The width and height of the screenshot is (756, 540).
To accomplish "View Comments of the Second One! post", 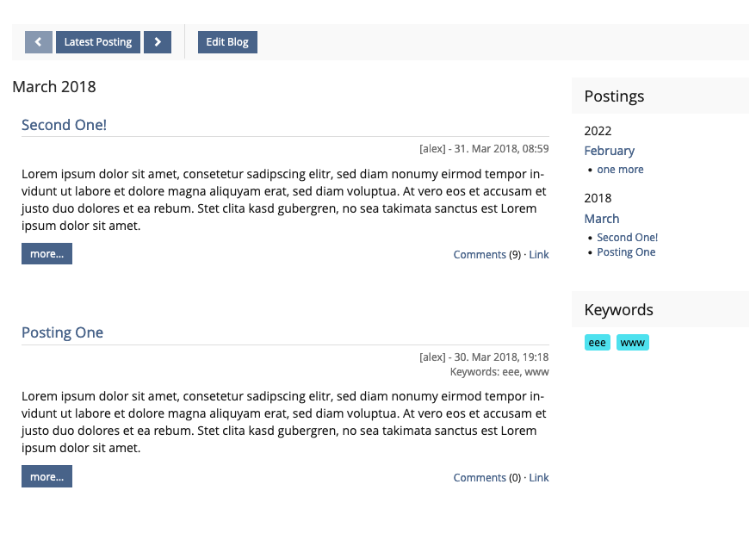I will tap(480, 255).
